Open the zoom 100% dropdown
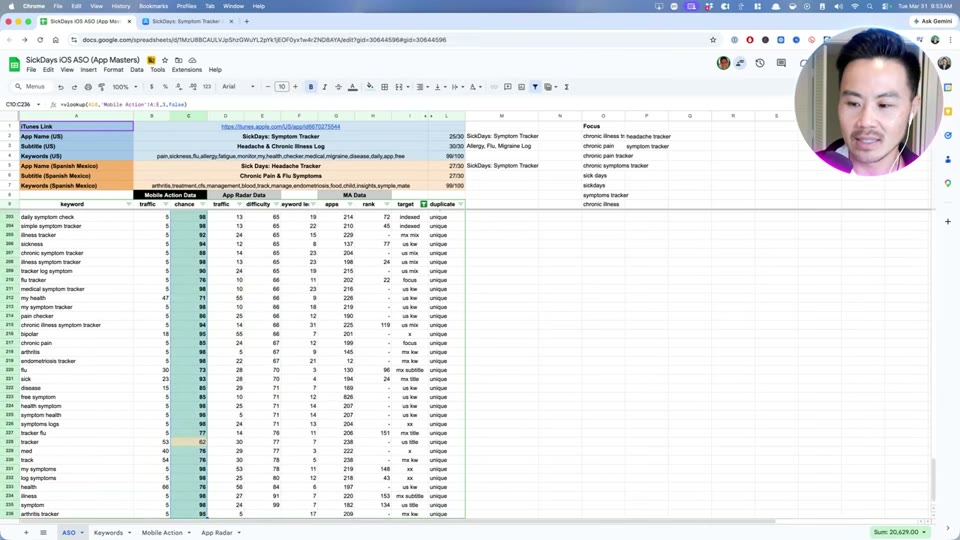The image size is (960, 540). (125, 87)
